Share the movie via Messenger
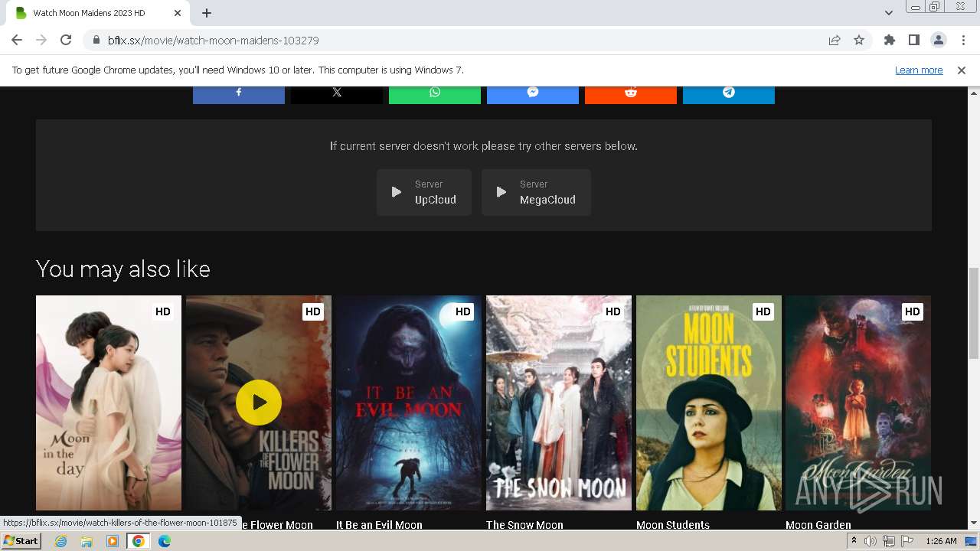Screen dimensions: 980x551 tap(532, 95)
